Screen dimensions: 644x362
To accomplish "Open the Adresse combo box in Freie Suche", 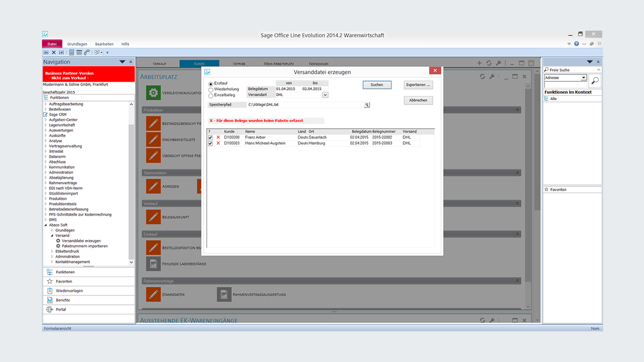I will [x=584, y=78].
